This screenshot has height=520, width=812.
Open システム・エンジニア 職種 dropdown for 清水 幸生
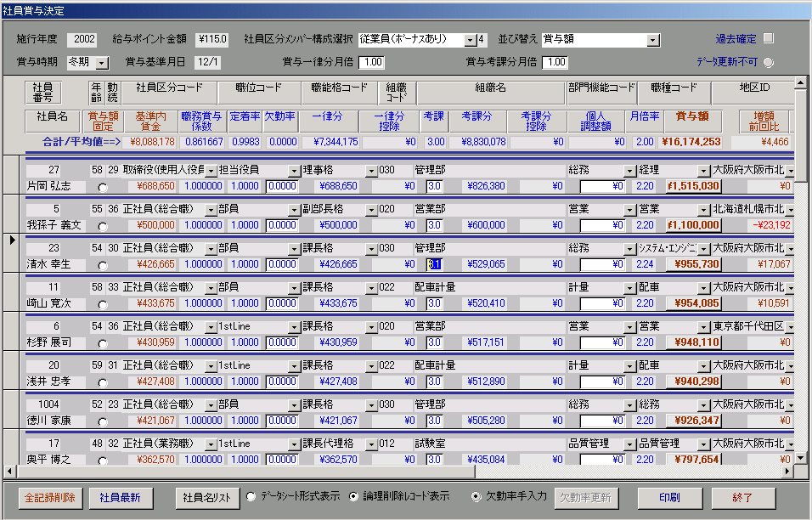point(703,249)
